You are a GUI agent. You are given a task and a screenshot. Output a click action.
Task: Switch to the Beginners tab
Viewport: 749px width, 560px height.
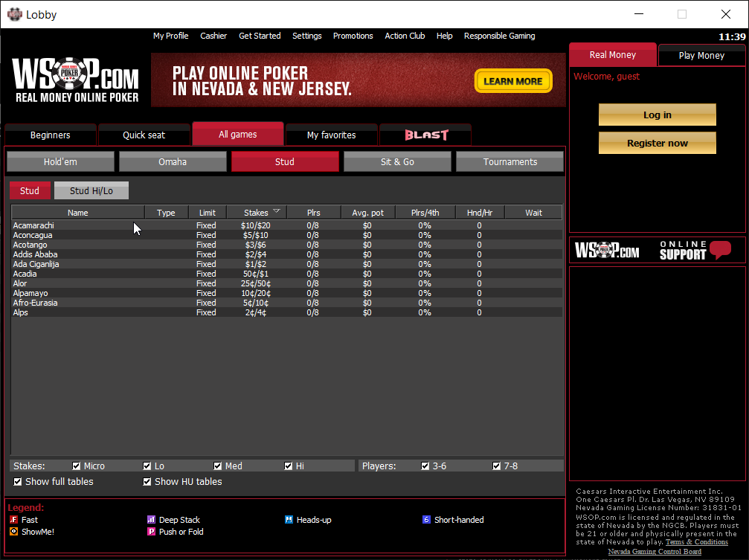tap(50, 135)
